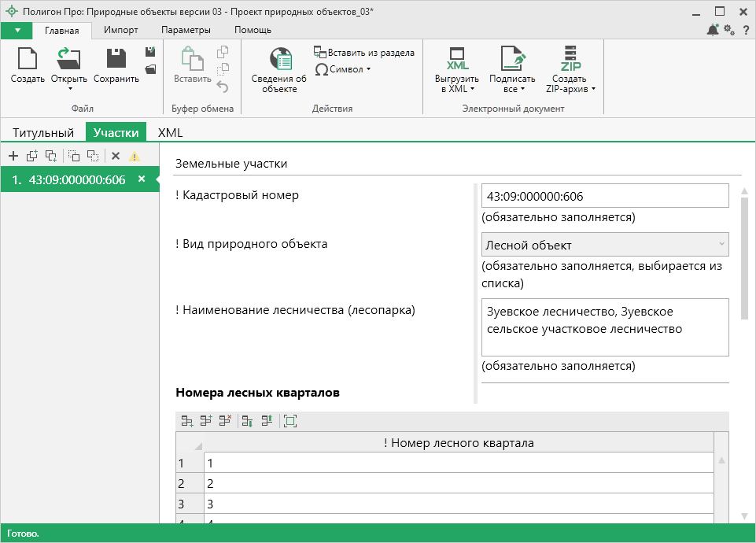Viewport: 756px width, 543px height.
Task: Delete parcel using X toolbar icon
Action: pos(116,156)
